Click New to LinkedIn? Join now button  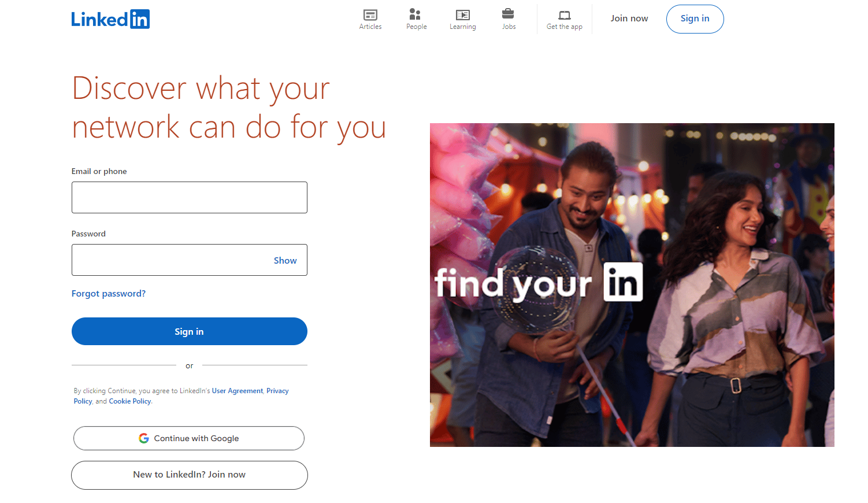click(x=190, y=475)
